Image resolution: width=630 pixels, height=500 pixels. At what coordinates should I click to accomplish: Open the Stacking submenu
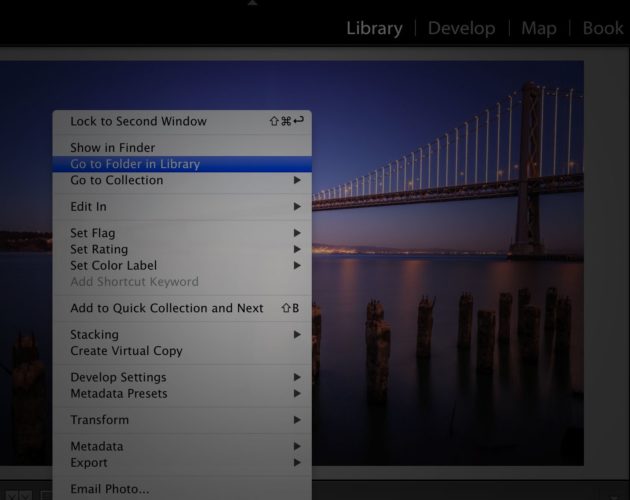(182, 334)
